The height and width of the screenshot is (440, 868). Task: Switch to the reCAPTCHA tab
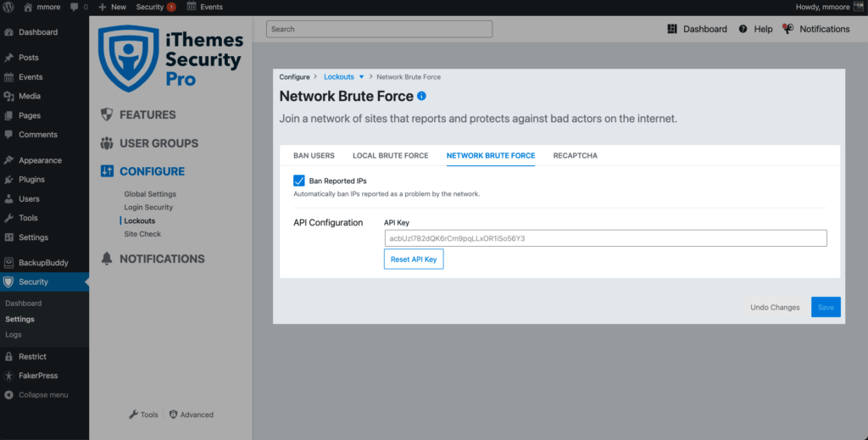click(x=576, y=155)
